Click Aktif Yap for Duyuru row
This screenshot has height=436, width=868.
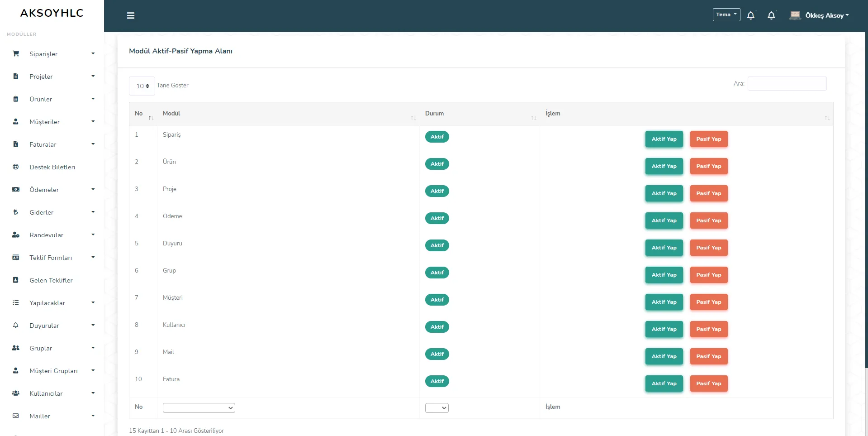click(x=664, y=248)
